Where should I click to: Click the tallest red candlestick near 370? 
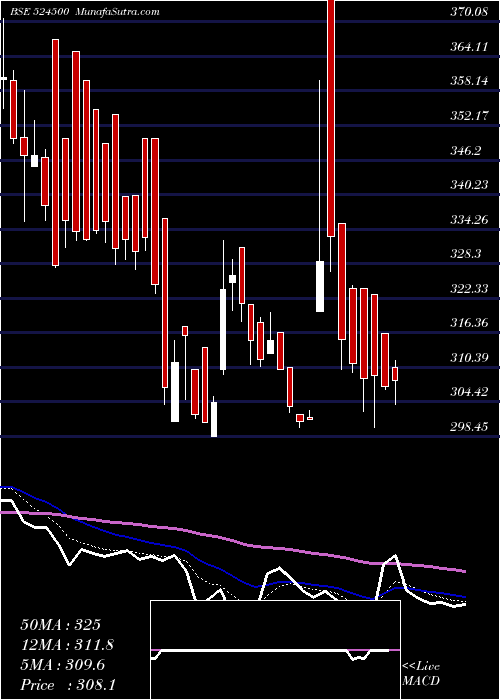click(331, 118)
